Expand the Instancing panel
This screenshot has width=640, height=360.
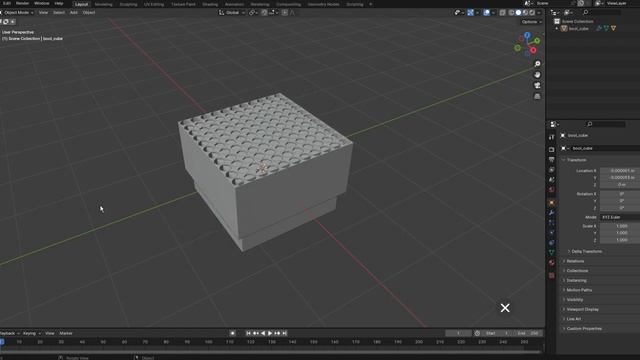click(575, 281)
